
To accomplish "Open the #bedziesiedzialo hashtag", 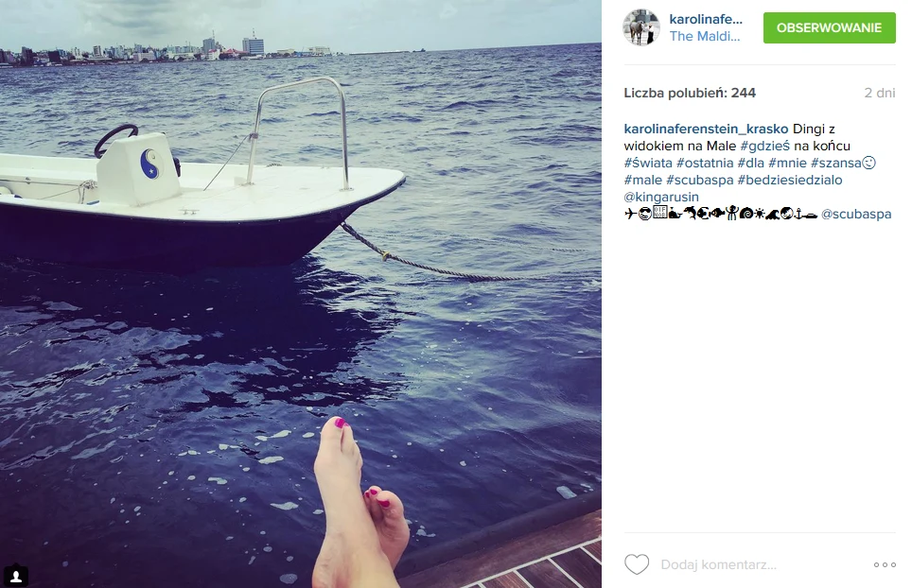I will (790, 180).
